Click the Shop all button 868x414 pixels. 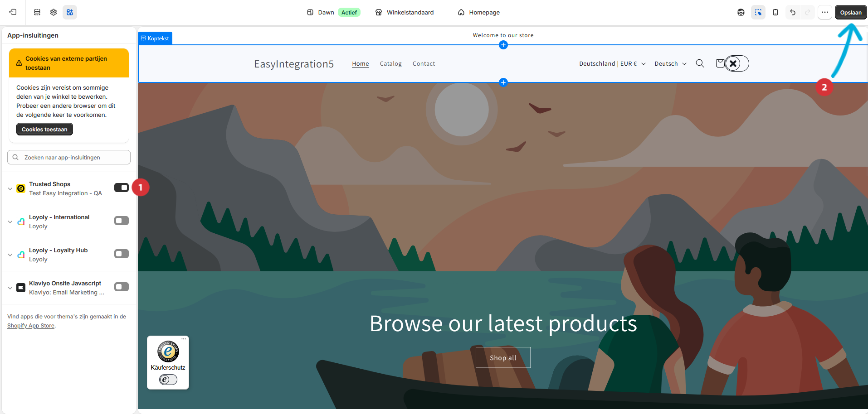[x=503, y=358]
